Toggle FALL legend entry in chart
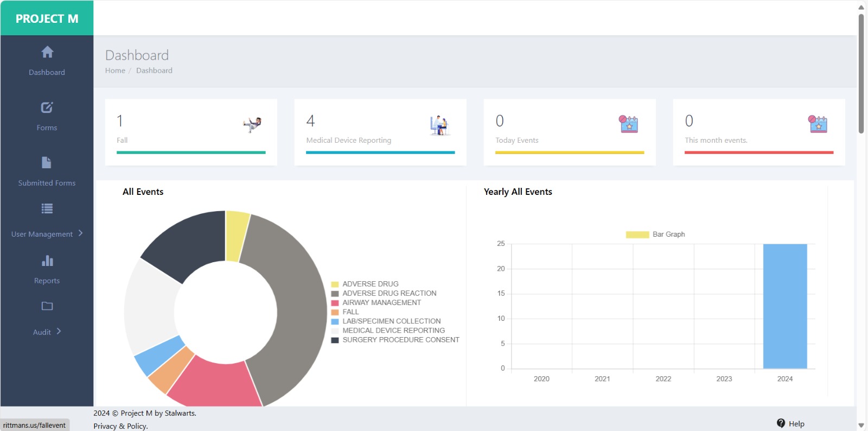Image resolution: width=868 pixels, height=431 pixels. pyautogui.click(x=350, y=312)
